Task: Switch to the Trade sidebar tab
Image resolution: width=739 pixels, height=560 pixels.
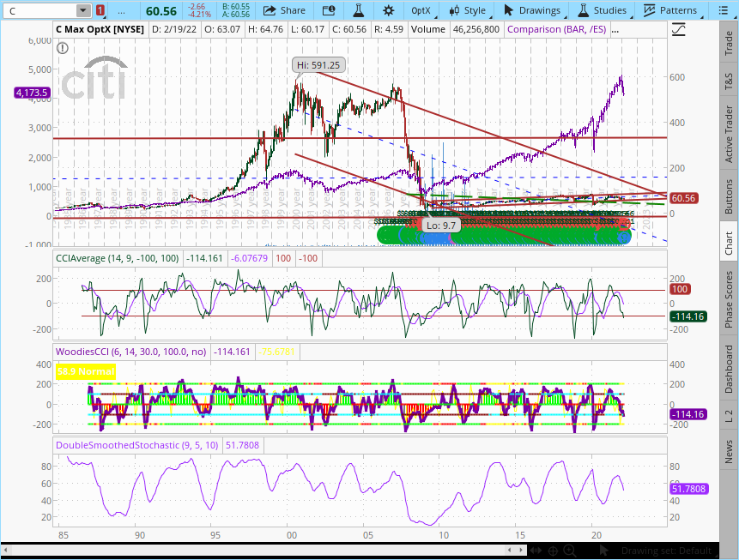Action: click(x=729, y=43)
